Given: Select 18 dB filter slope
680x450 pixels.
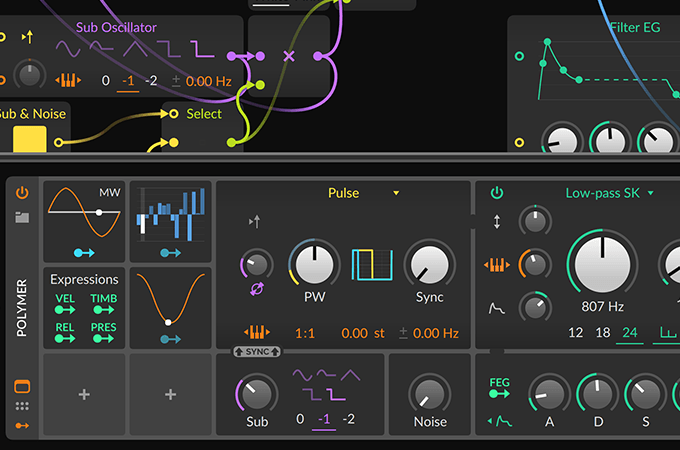Looking at the screenshot, I should point(603,333).
